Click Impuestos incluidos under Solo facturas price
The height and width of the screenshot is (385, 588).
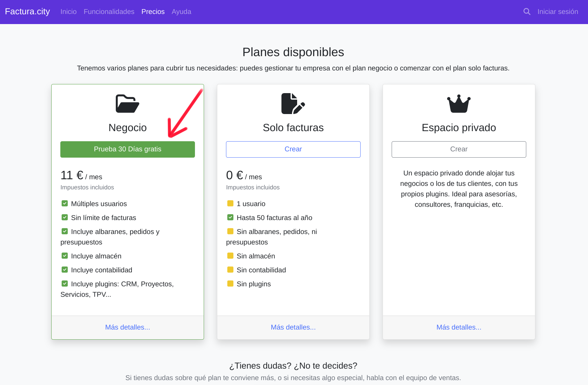[253, 187]
